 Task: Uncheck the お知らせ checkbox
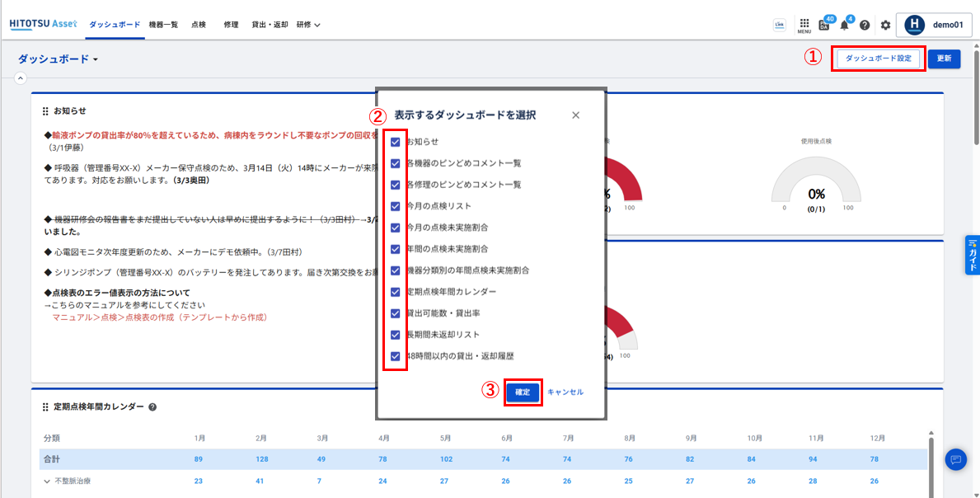(396, 142)
